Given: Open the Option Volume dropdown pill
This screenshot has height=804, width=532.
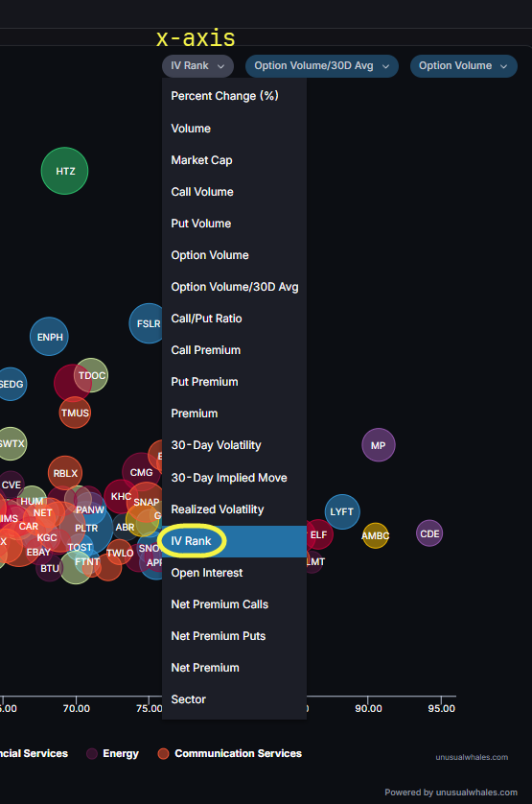Looking at the screenshot, I should coord(463,66).
